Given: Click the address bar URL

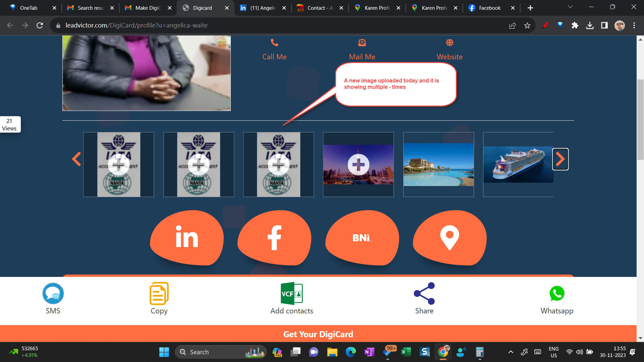Looking at the screenshot, I should [x=136, y=25].
